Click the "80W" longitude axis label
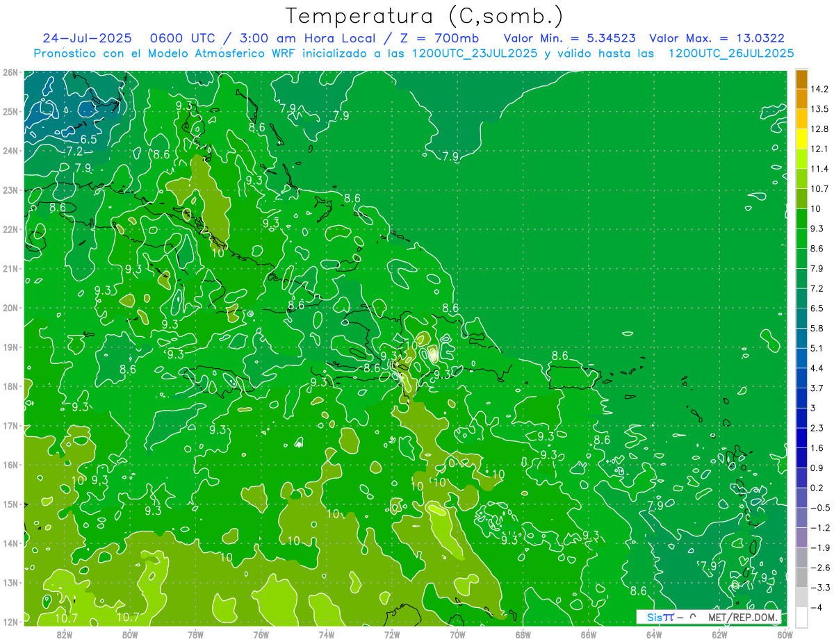 130,634
